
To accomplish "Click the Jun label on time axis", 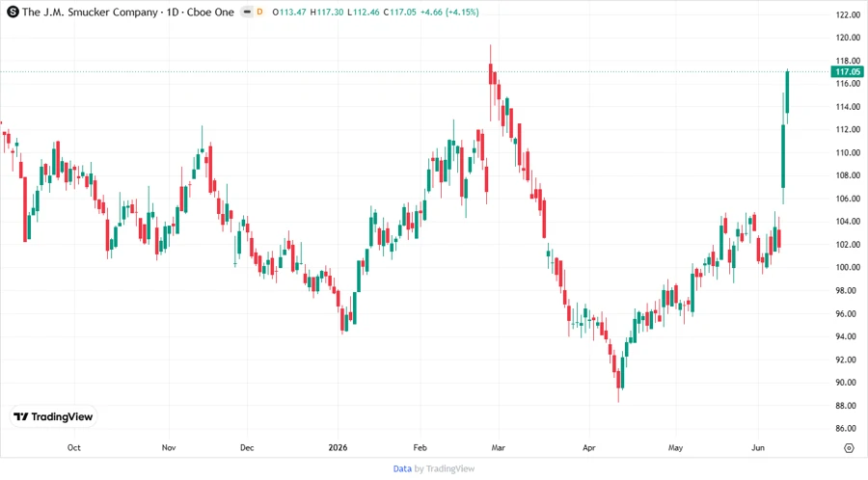I will coord(758,447).
